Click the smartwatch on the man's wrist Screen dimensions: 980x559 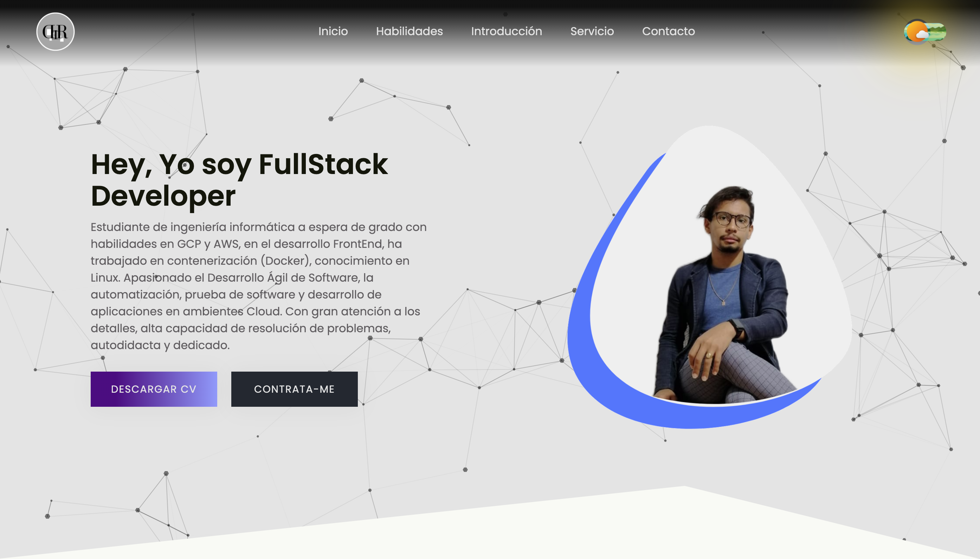737,329
